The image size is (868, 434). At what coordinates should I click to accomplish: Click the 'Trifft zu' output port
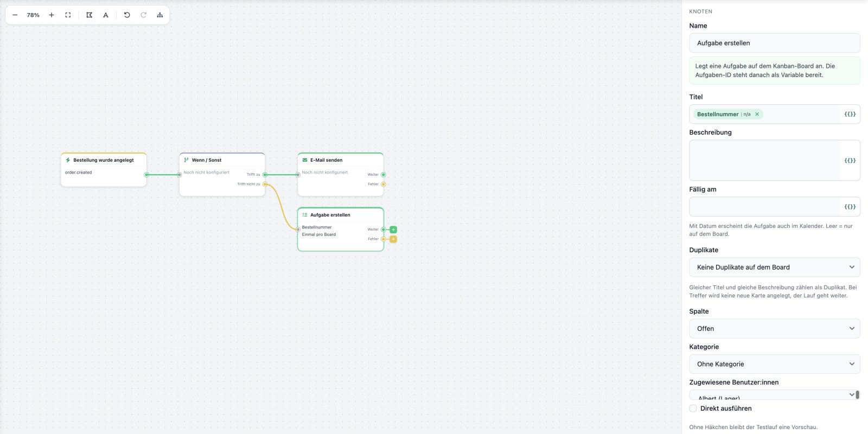point(265,175)
